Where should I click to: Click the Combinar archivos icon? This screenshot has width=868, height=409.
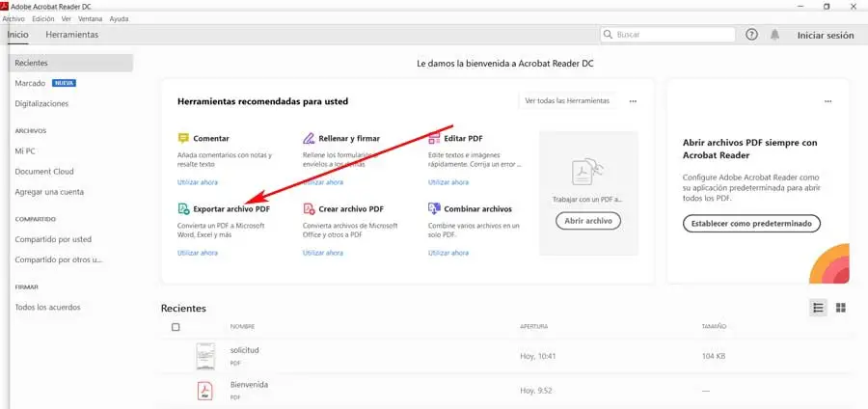coord(434,208)
